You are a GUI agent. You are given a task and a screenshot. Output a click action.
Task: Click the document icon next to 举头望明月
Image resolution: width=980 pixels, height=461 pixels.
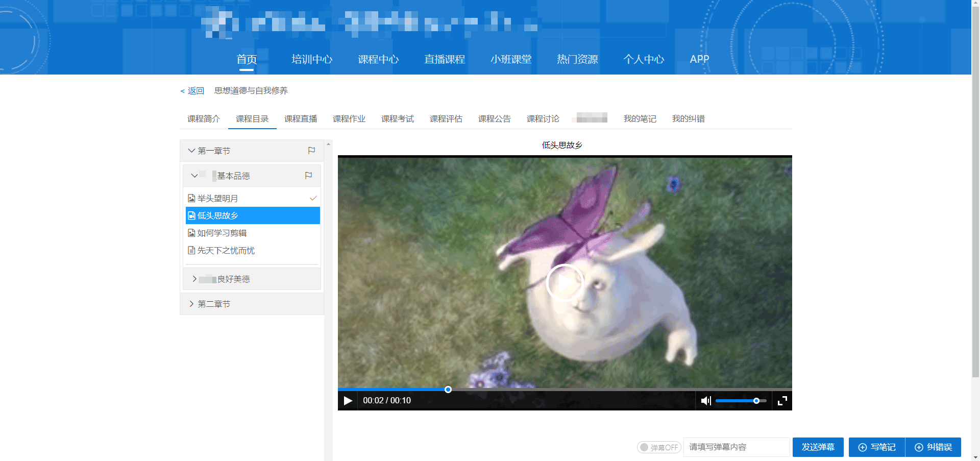click(x=191, y=198)
